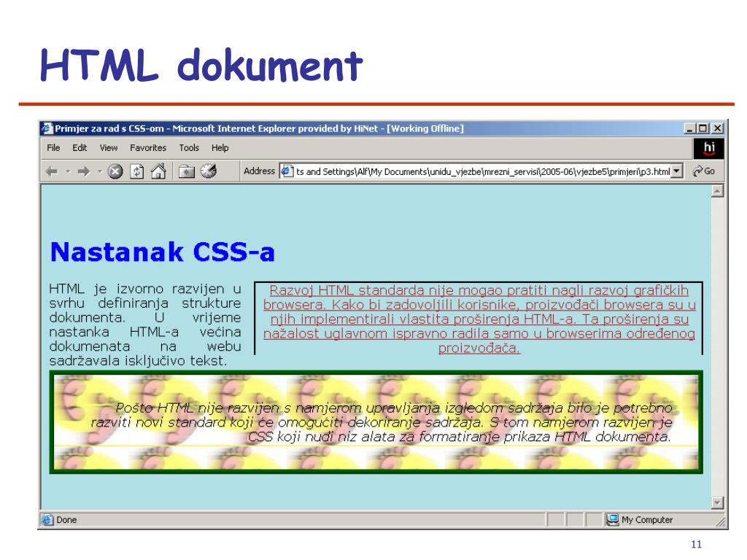Open the Forward history dropdown arrow
The image size is (747, 560).
click(x=99, y=171)
